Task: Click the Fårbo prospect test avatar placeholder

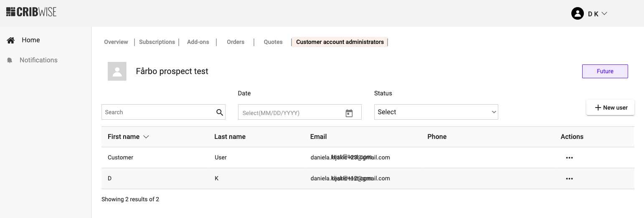Action: [x=117, y=71]
